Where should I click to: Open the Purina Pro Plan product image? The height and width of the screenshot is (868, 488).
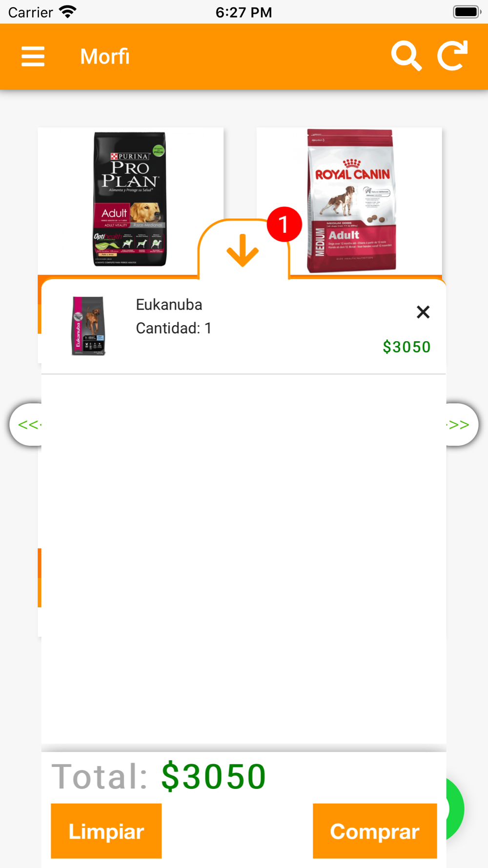[x=130, y=199]
